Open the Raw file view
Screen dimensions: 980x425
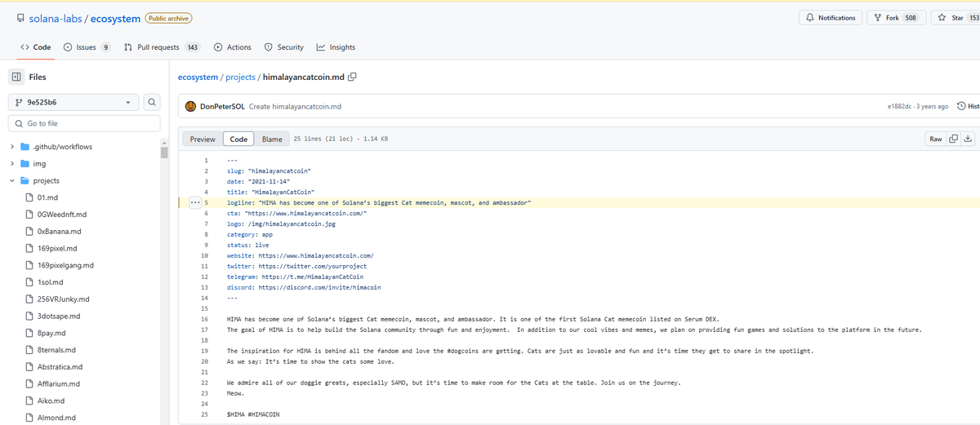[x=935, y=139]
